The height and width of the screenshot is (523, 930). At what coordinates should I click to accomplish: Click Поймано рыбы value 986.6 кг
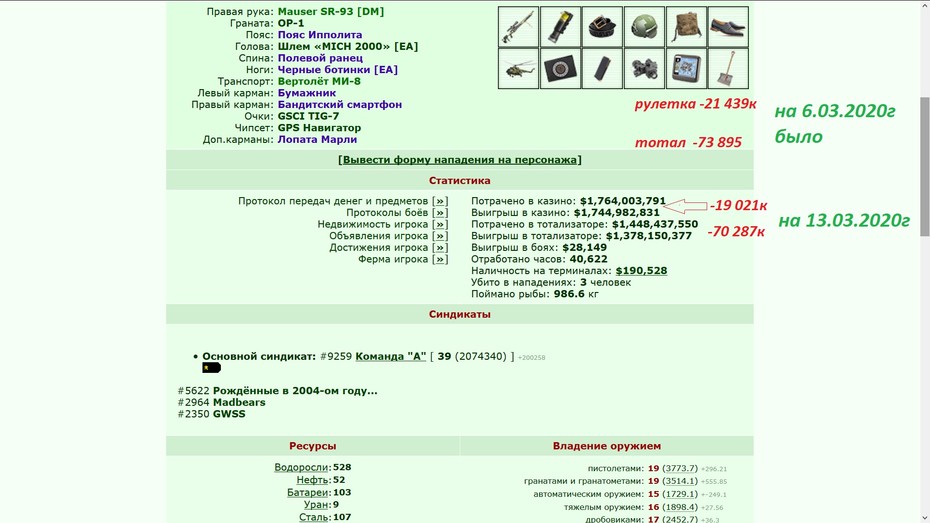click(576, 294)
